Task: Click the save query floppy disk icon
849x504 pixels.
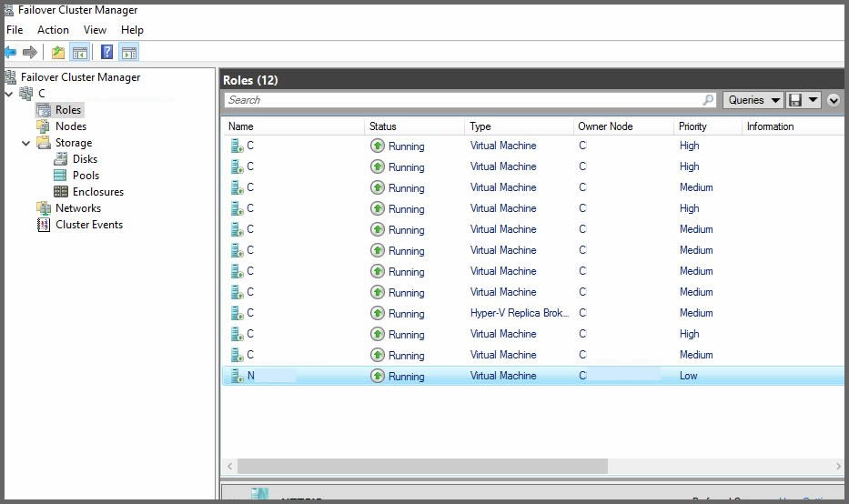Action: click(794, 100)
